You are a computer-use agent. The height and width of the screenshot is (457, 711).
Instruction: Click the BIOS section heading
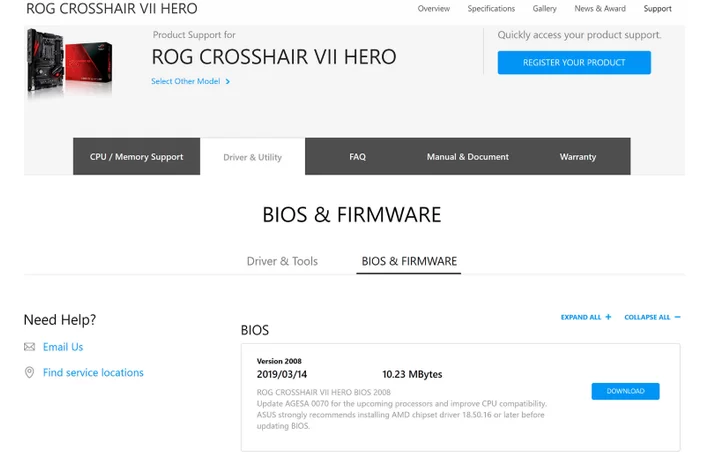255,330
